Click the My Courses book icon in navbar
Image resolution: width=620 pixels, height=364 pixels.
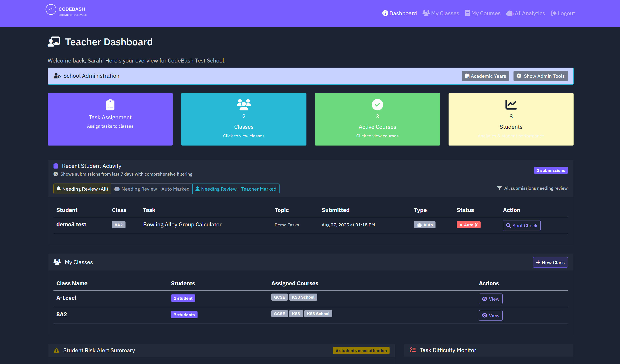(467, 13)
